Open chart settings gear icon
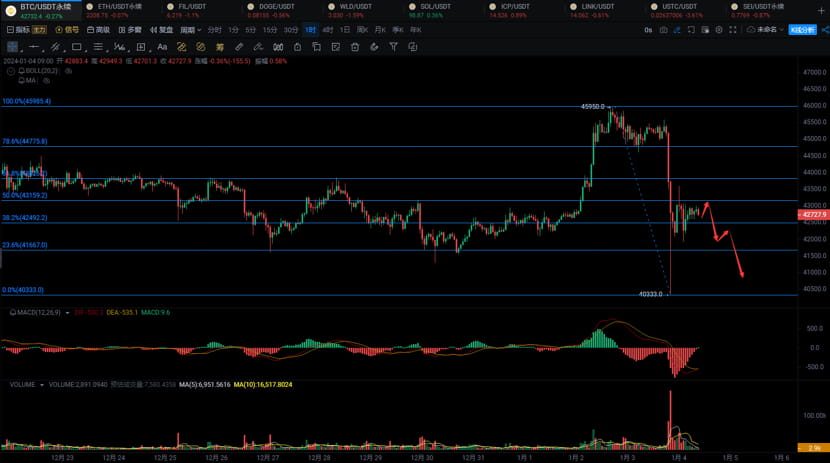The height and width of the screenshot is (463, 830). [x=719, y=30]
